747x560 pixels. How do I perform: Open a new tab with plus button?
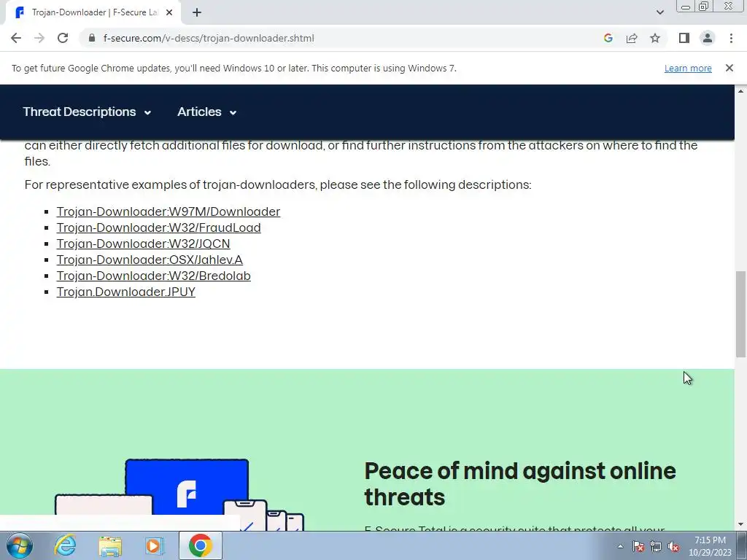[x=197, y=13]
